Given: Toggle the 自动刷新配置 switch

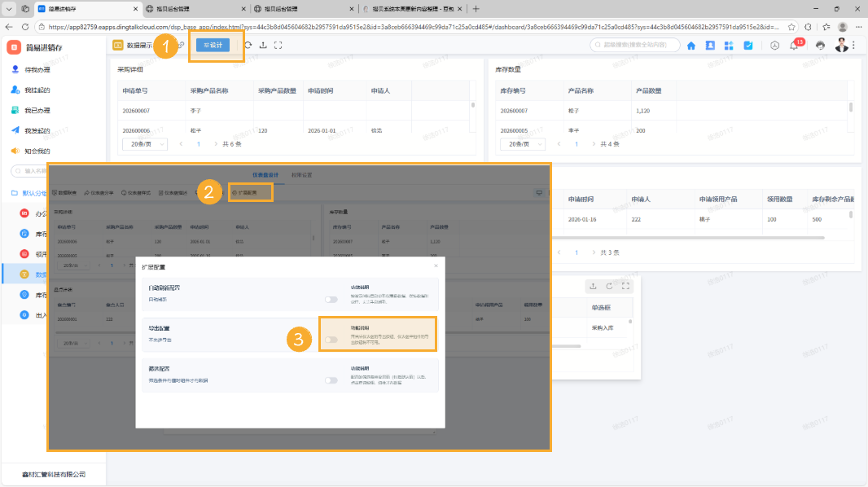Looking at the screenshot, I should point(331,300).
